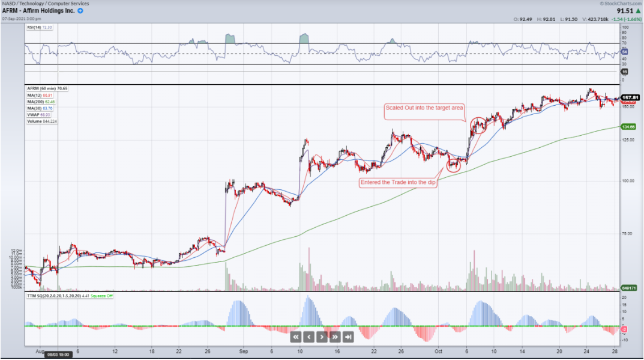Image resolution: width=644 pixels, height=360 pixels.
Task: Click the black 157.81 price tag on the axis
Action: pos(630,97)
